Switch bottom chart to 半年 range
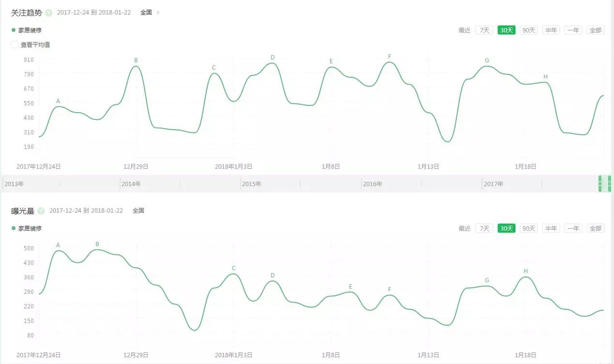 point(551,228)
